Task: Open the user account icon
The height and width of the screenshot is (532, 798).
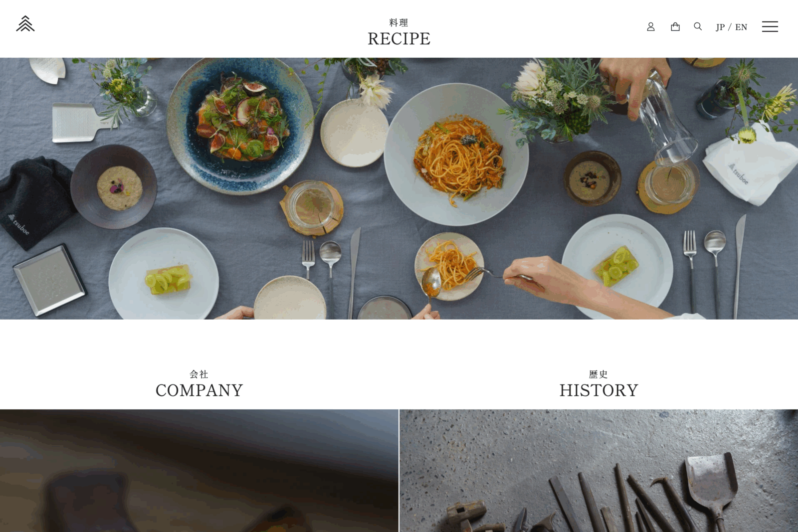Action: tap(651, 26)
